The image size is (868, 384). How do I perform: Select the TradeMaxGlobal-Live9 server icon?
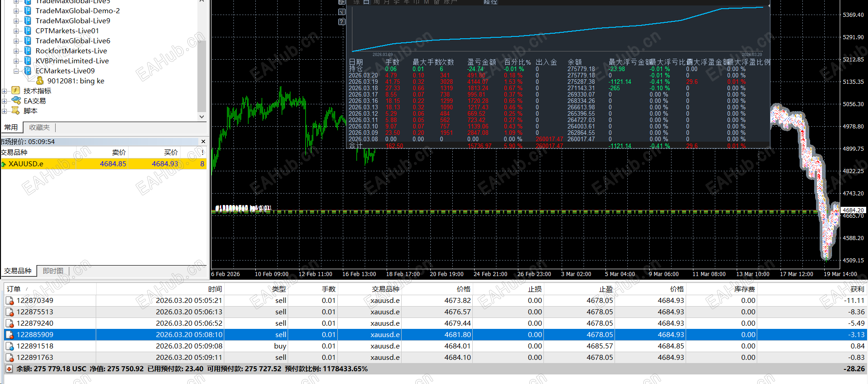click(28, 20)
